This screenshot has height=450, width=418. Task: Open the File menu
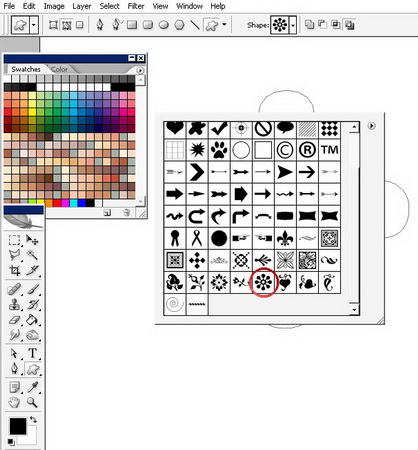pyautogui.click(x=9, y=6)
